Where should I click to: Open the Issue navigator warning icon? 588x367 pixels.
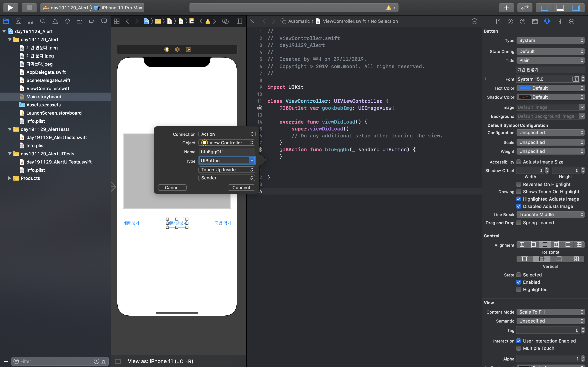point(55,21)
